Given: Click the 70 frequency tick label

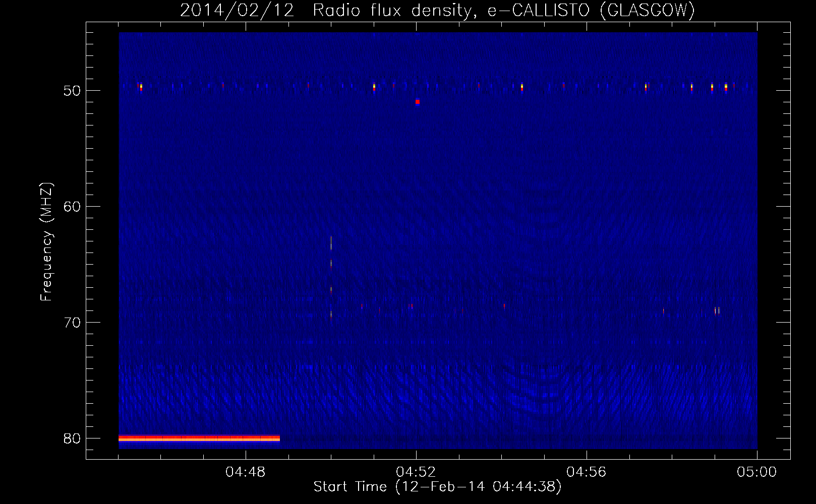Looking at the screenshot, I should coord(72,323).
